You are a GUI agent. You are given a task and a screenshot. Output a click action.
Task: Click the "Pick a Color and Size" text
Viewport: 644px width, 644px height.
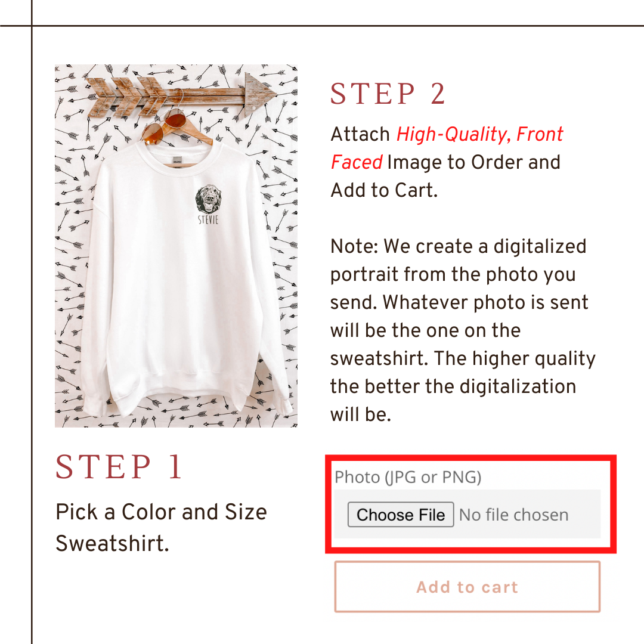pyautogui.click(x=161, y=512)
